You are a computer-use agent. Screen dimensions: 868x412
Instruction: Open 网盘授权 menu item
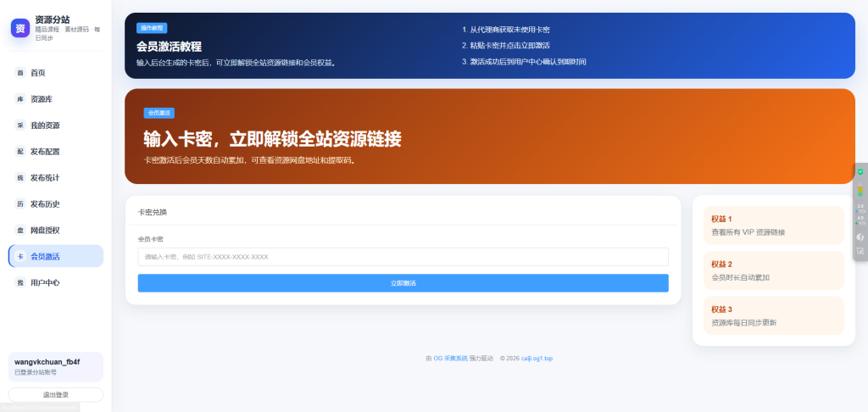(x=56, y=230)
